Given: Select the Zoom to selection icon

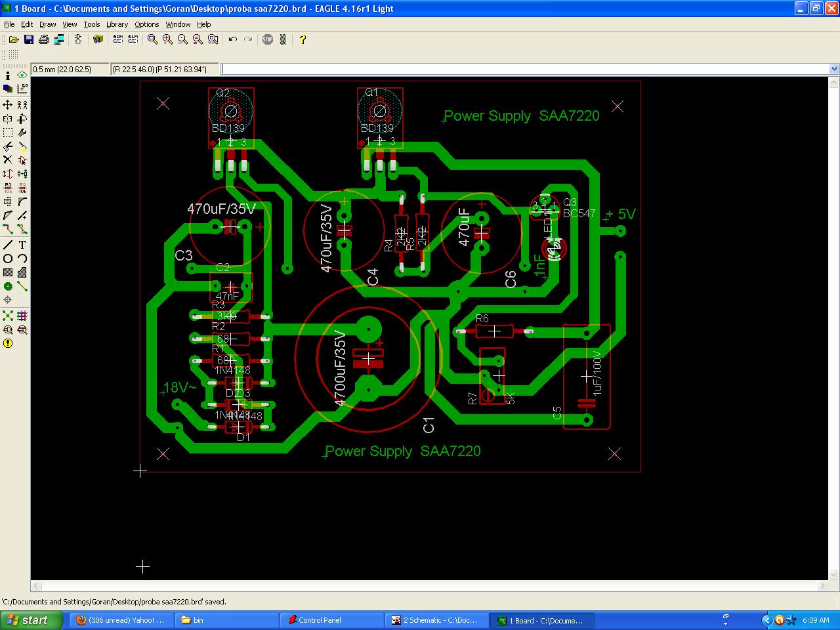Looking at the screenshot, I should pos(213,39).
